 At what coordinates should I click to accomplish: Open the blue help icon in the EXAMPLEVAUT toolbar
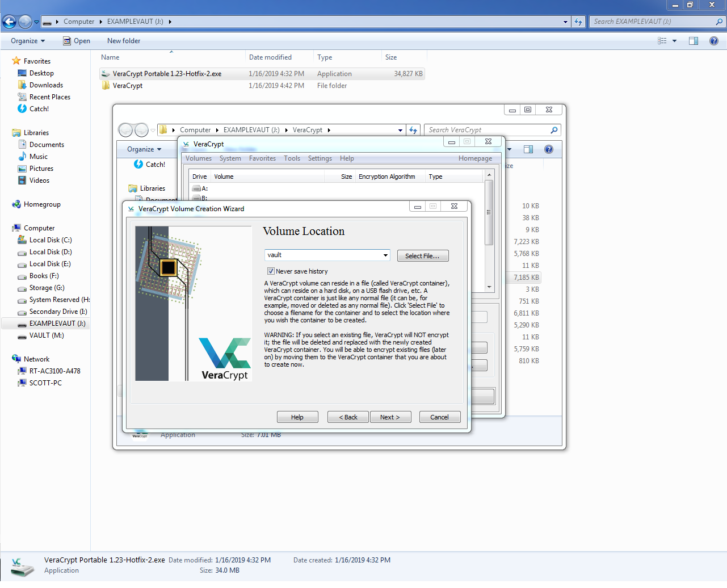[714, 41]
